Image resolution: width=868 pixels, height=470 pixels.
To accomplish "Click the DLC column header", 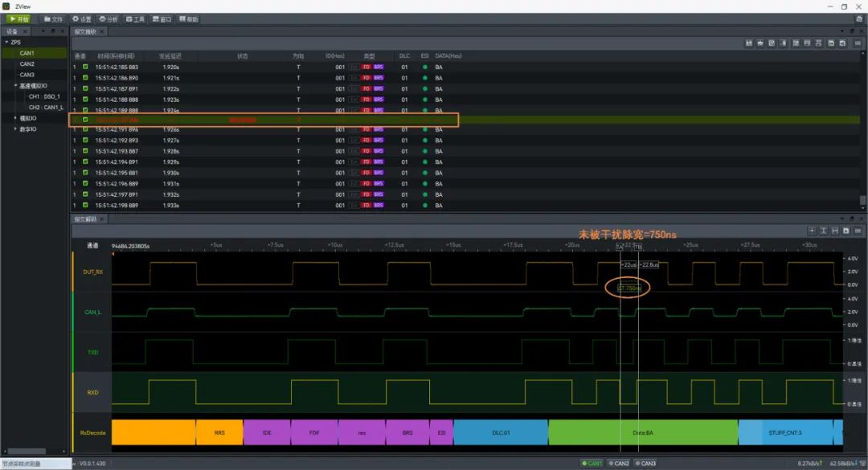I will click(404, 56).
